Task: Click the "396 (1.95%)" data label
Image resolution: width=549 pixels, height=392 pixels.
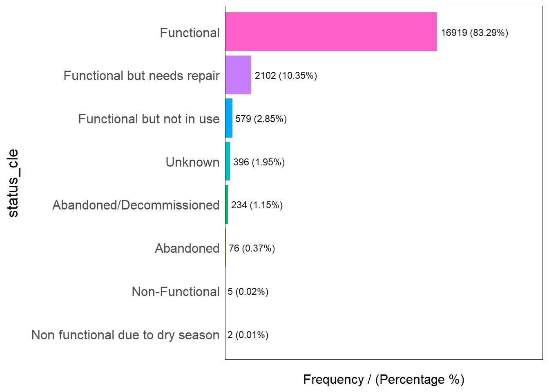Action: pos(259,162)
